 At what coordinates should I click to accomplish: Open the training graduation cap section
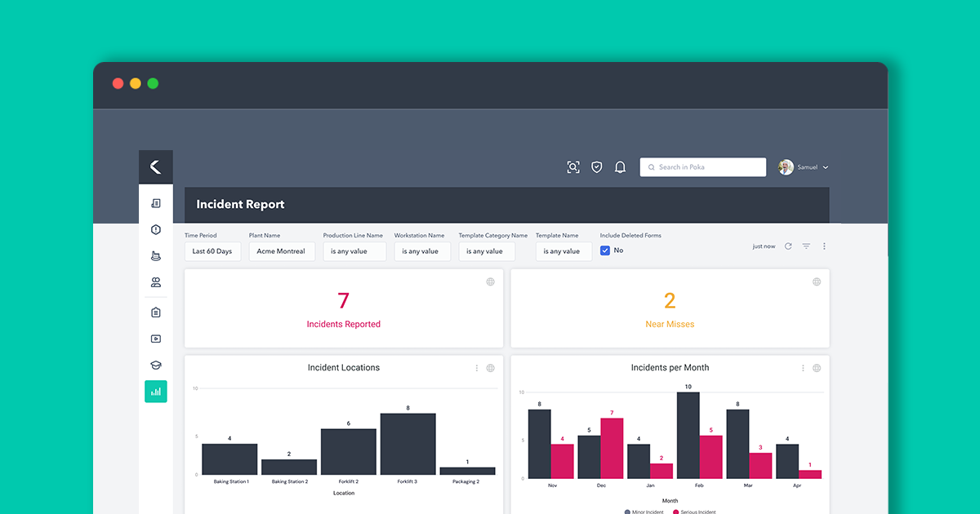coord(155,365)
